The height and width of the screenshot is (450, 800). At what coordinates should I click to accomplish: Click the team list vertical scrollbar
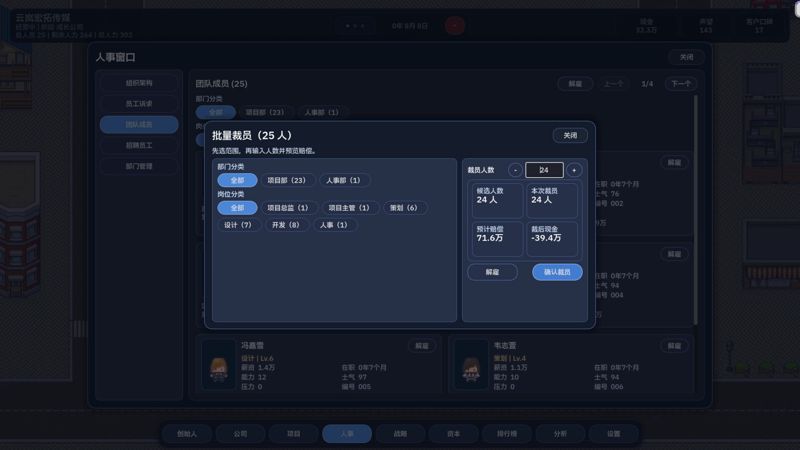[695, 209]
